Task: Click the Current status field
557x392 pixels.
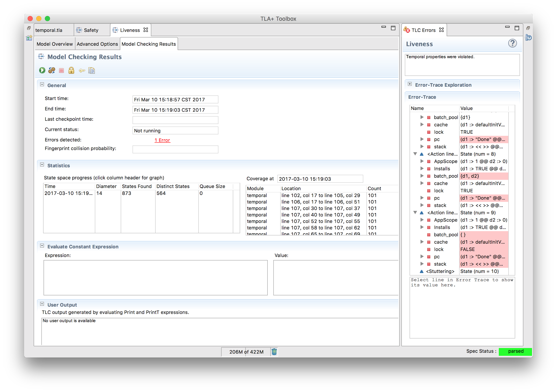Action: 175,131
